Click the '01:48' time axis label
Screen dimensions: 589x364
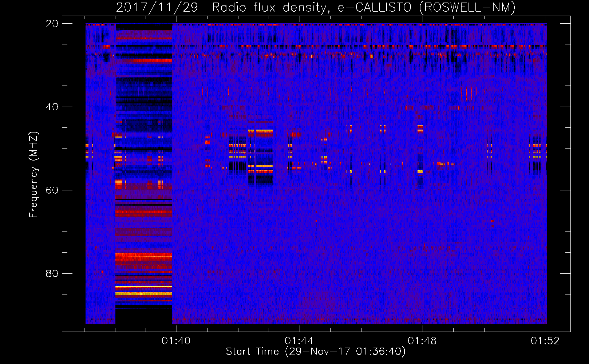point(422,341)
